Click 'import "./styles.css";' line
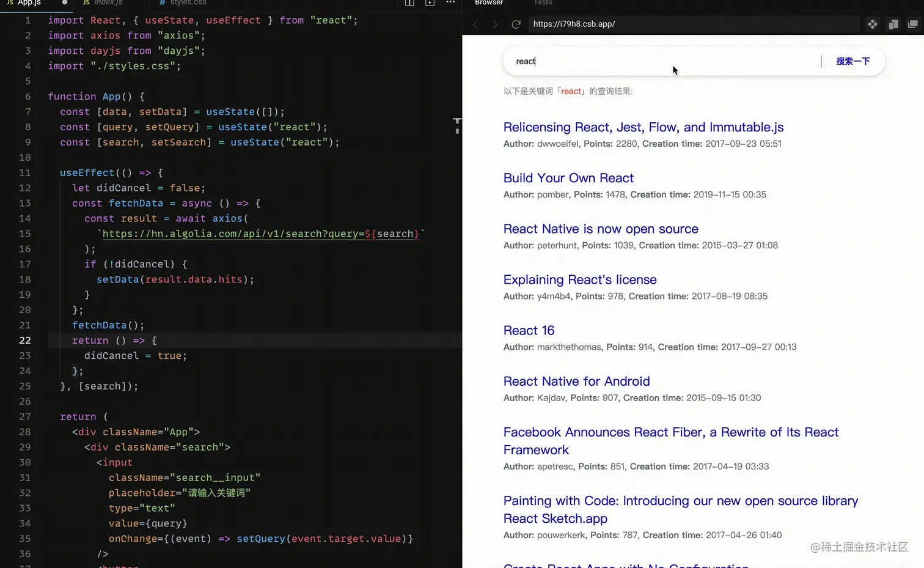Screen dimensions: 924x568 pos(114,66)
